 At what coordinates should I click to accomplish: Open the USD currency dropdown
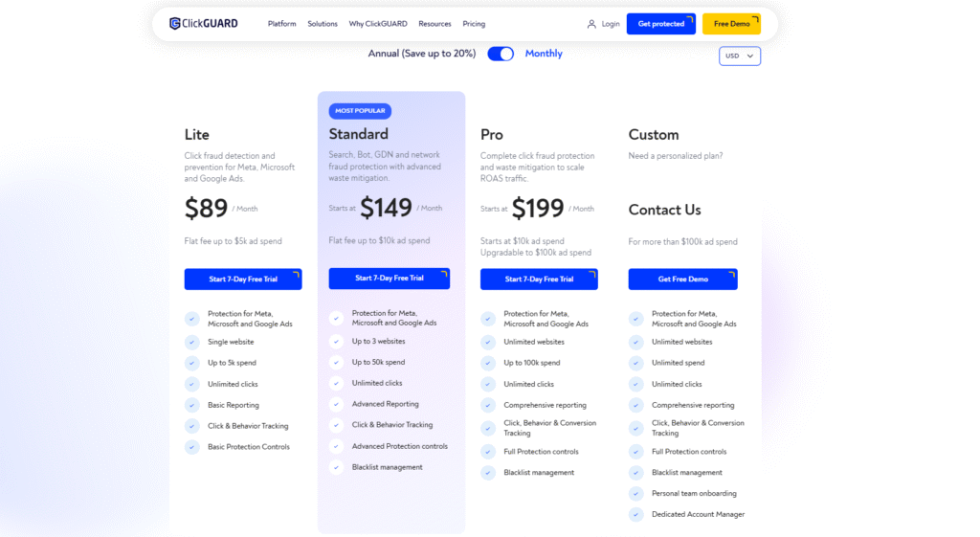(x=740, y=56)
